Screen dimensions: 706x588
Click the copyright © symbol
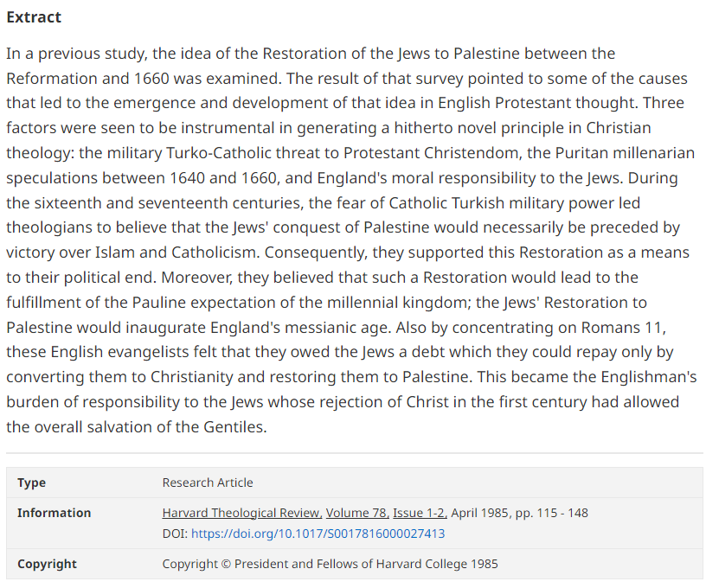point(227,564)
